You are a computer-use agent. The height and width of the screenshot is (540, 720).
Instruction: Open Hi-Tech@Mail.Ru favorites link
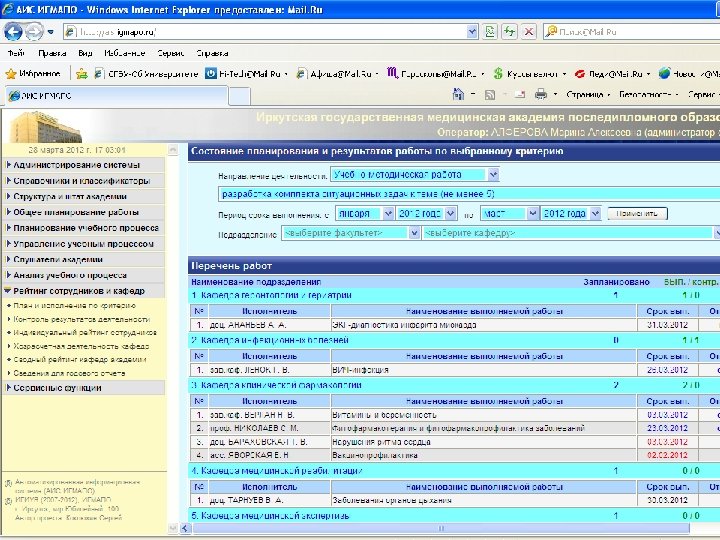(x=247, y=73)
